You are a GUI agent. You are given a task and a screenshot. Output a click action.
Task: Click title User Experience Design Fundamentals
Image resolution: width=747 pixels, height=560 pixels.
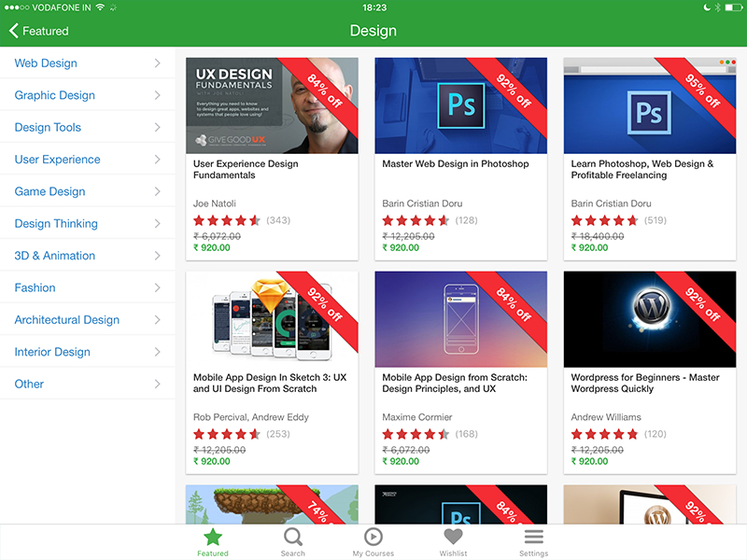246,170
